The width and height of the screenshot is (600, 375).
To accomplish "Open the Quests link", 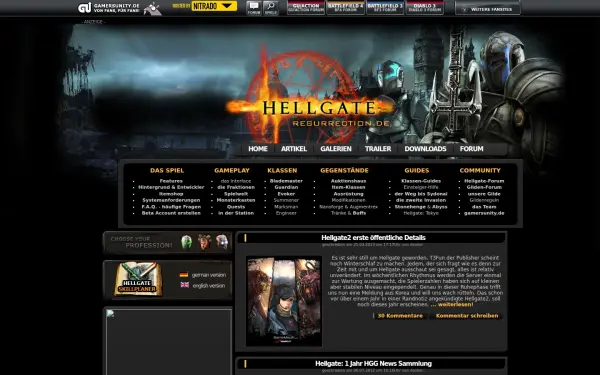I will pyautogui.click(x=236, y=207).
